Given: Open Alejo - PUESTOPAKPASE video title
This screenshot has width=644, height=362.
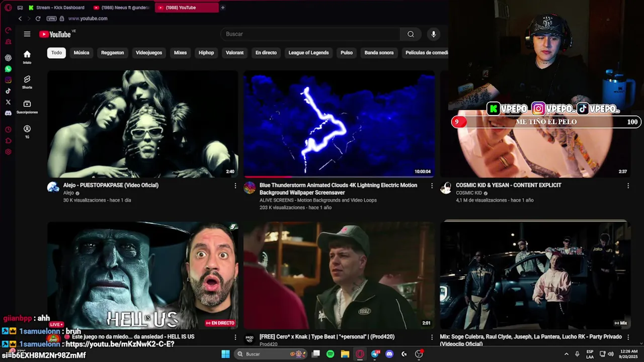Looking at the screenshot, I should pos(111,185).
